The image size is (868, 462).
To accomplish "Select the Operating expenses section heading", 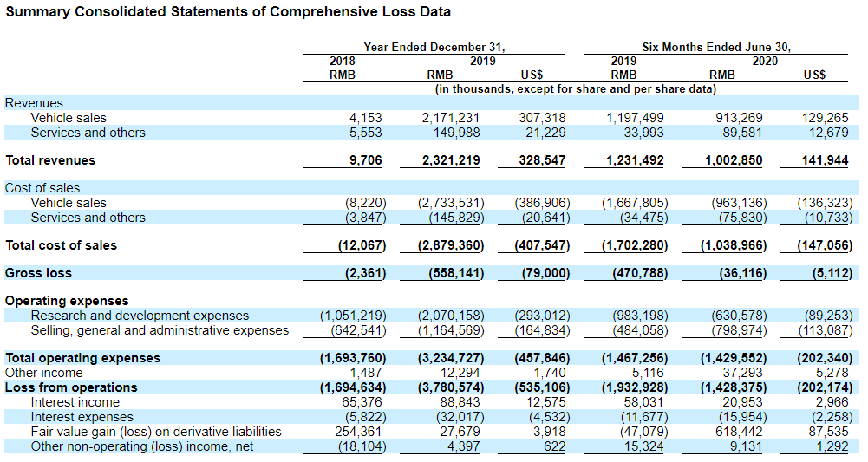I will 67,301.
